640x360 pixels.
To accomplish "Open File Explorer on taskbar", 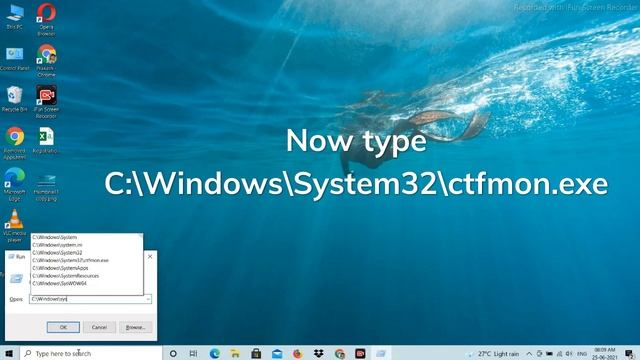I will pos(235,353).
